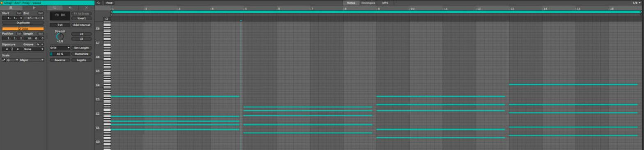Open the Grid quantize dropdown
The height and width of the screenshot is (150, 644).
click(x=60, y=48)
